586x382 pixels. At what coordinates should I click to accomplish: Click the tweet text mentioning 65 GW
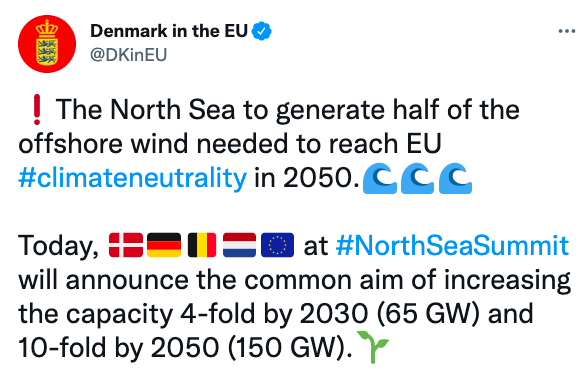[x=276, y=314]
